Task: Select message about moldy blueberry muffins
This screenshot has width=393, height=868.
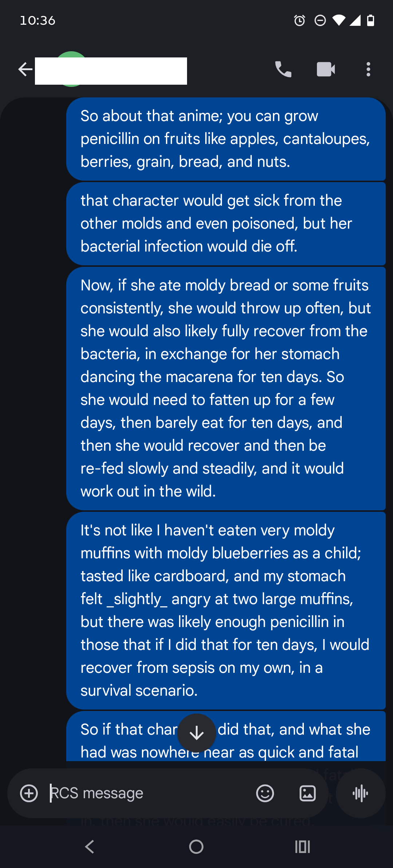Action: tap(226, 611)
